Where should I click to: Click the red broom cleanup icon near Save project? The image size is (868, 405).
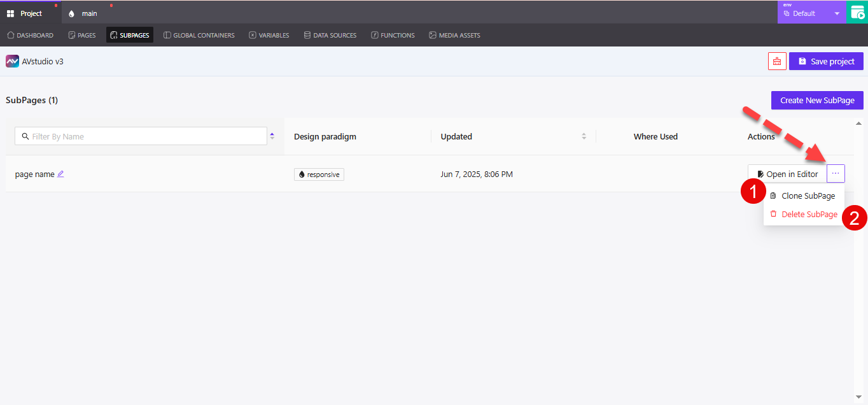pos(776,60)
